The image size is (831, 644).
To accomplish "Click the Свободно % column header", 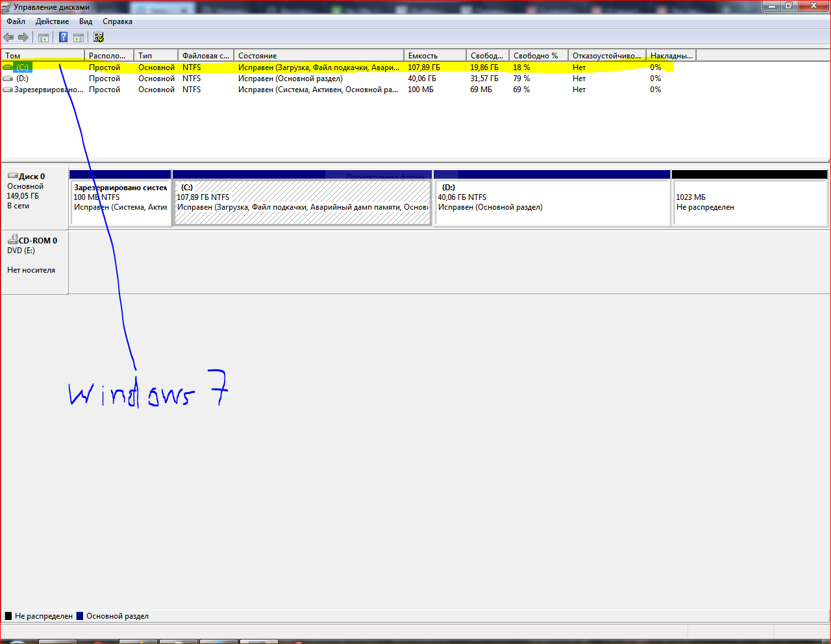I will 539,56.
